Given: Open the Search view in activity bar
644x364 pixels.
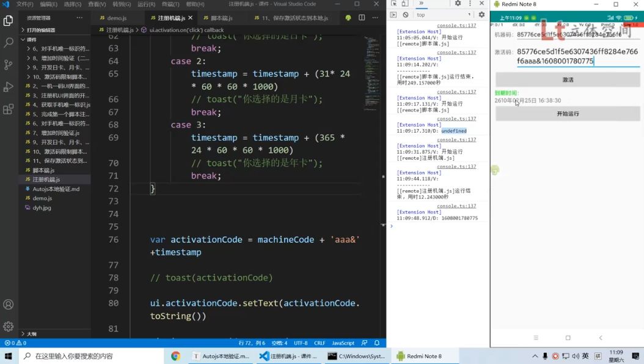Looking at the screenshot, I should (x=9, y=43).
